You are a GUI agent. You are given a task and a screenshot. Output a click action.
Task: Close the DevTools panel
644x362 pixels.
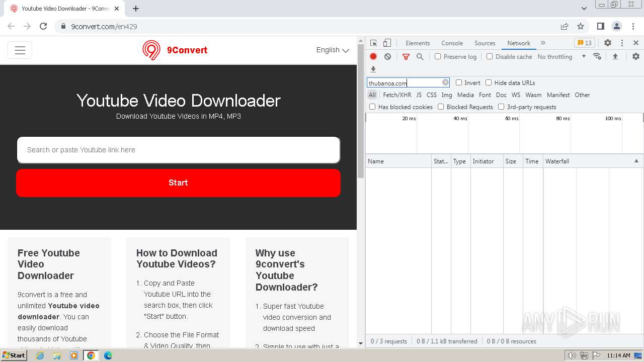pyautogui.click(x=636, y=43)
